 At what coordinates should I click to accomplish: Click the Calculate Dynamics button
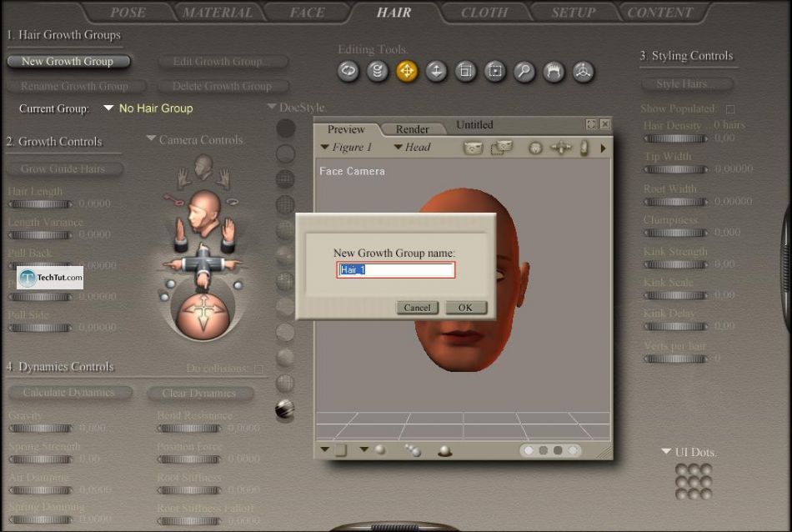(x=69, y=393)
